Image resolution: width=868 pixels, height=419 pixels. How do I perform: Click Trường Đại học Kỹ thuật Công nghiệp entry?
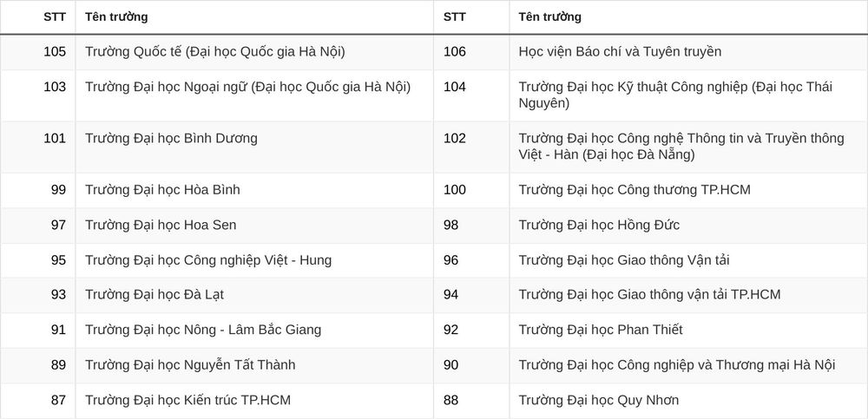[675, 95]
